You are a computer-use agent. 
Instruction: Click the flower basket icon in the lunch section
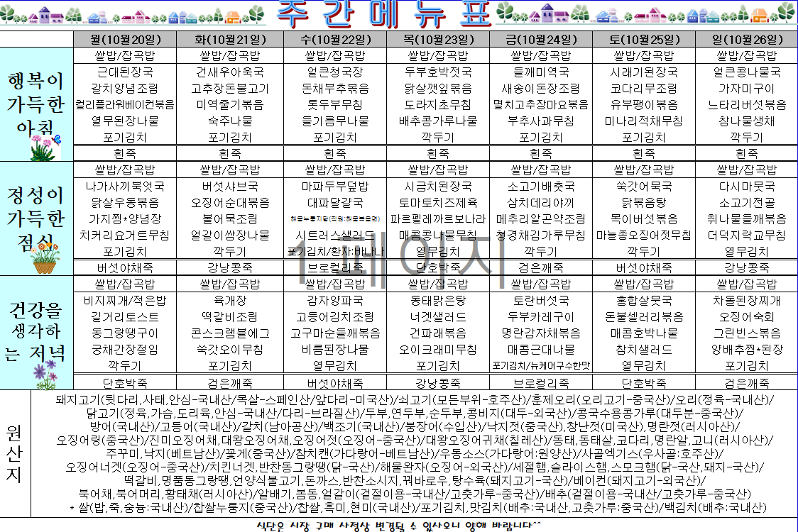coord(44,260)
